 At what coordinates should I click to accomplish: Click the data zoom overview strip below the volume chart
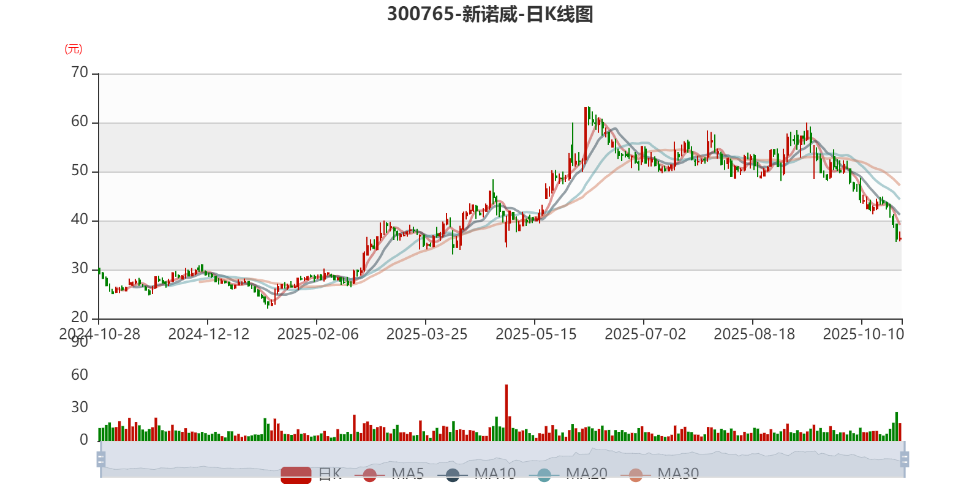pyautogui.click(x=502, y=459)
